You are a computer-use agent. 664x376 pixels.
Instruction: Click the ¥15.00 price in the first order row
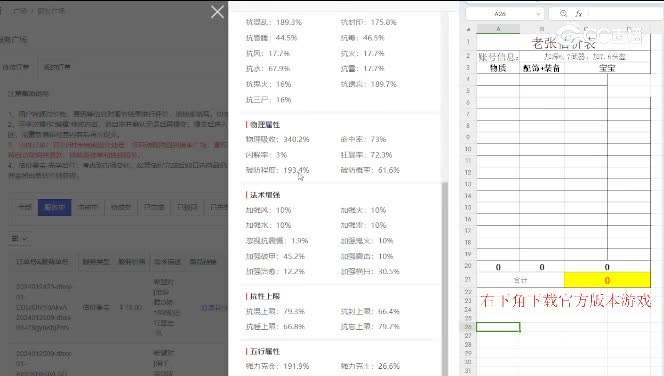pyautogui.click(x=130, y=307)
